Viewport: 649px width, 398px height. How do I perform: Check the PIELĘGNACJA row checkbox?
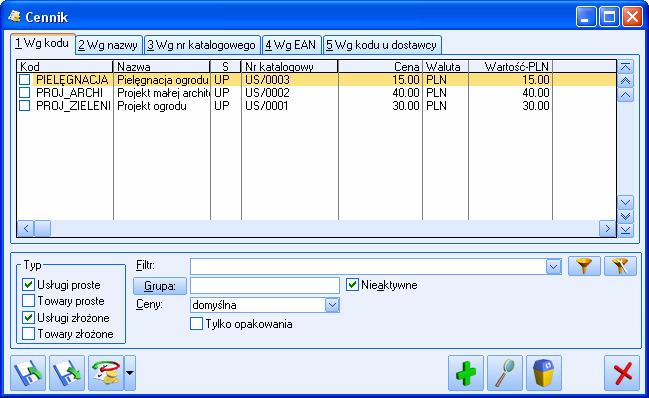click(25, 79)
